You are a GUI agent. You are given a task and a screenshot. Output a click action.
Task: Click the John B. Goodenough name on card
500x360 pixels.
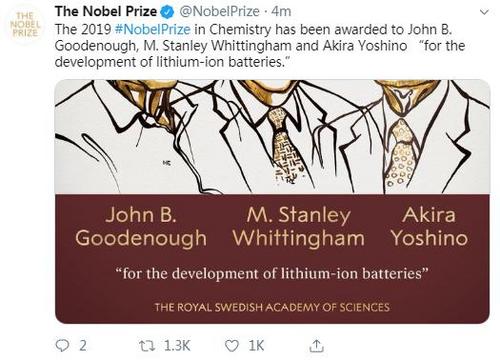coord(141,227)
